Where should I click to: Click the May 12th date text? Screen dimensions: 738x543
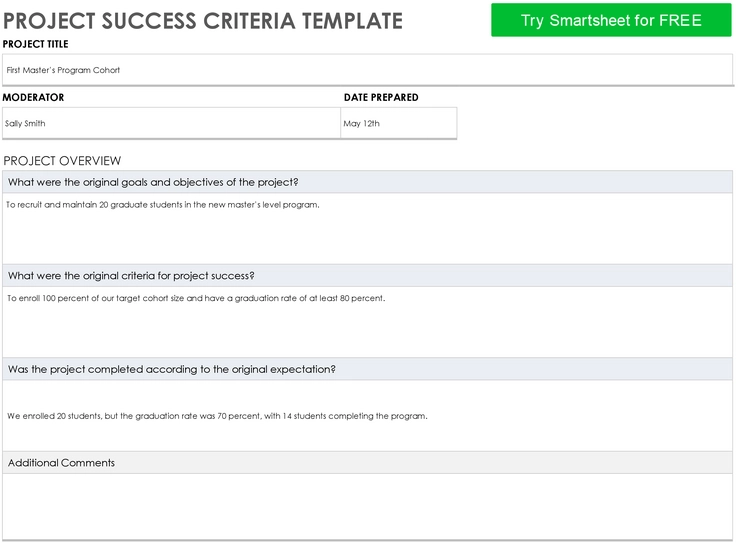[x=361, y=123]
